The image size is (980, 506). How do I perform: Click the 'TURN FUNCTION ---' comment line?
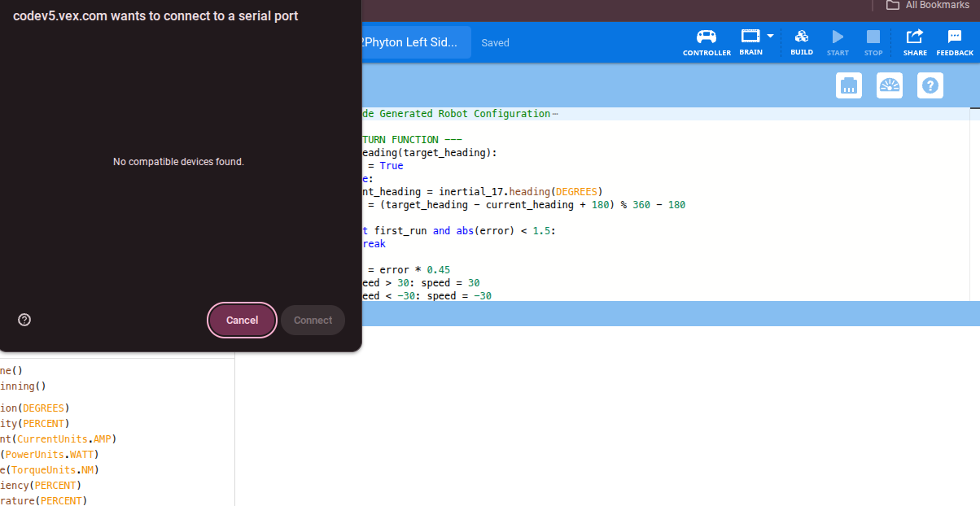[x=412, y=140]
